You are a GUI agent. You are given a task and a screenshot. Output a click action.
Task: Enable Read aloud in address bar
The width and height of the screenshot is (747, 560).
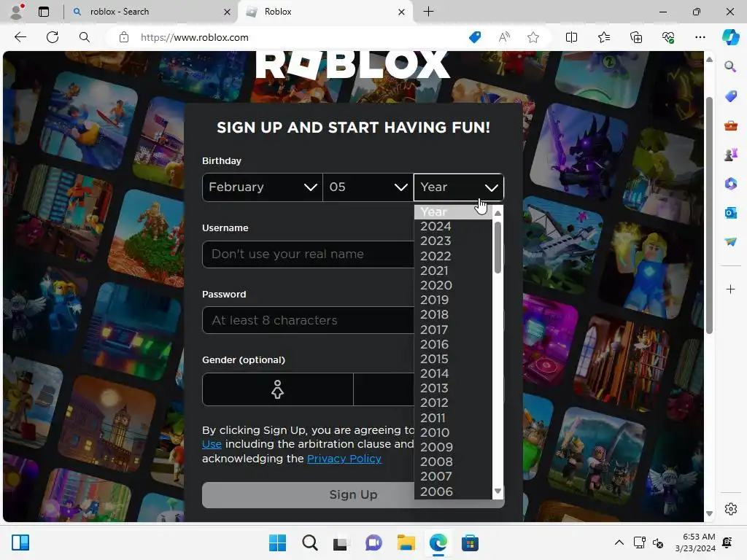(x=504, y=37)
